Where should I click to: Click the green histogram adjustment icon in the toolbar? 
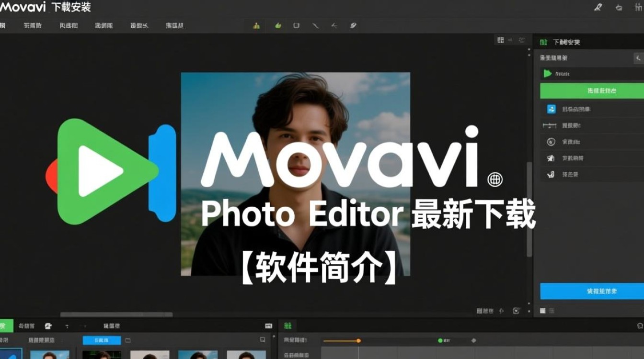point(255,26)
